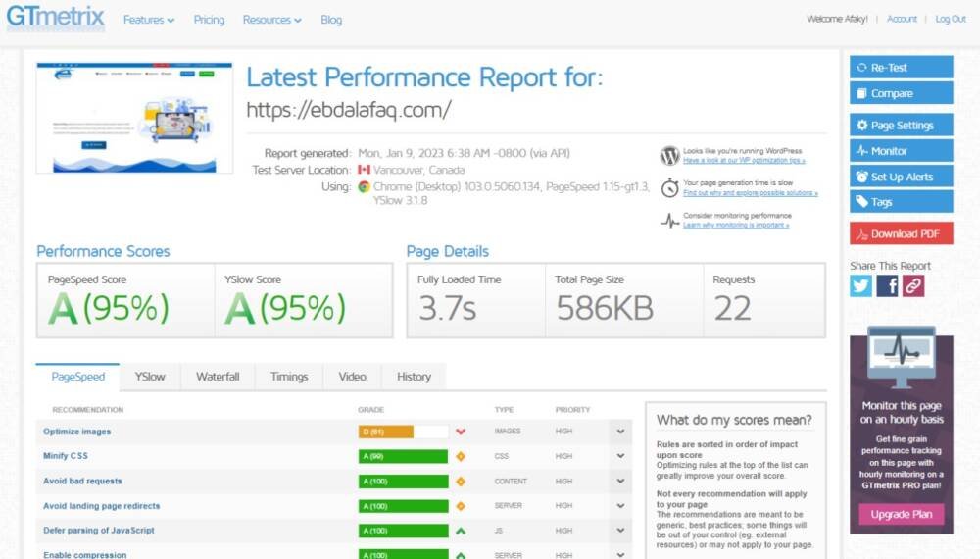980x559 pixels.
Task: Open the Features dropdown menu
Action: (149, 20)
